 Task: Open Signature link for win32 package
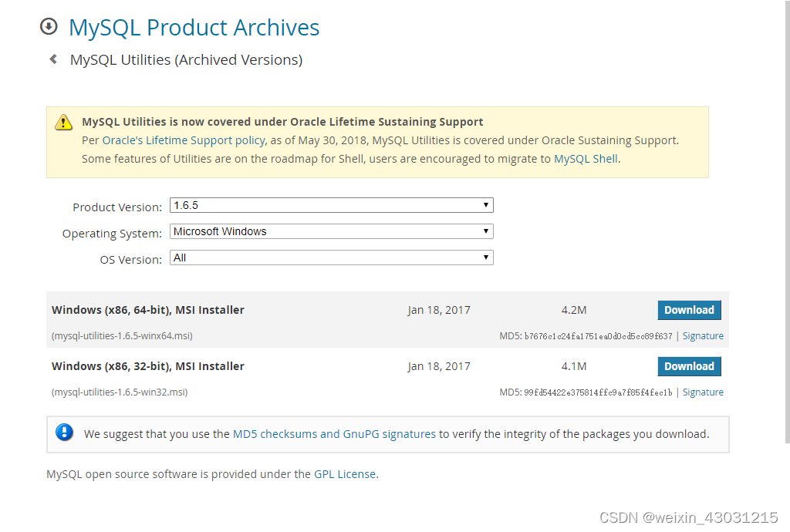[x=703, y=392]
